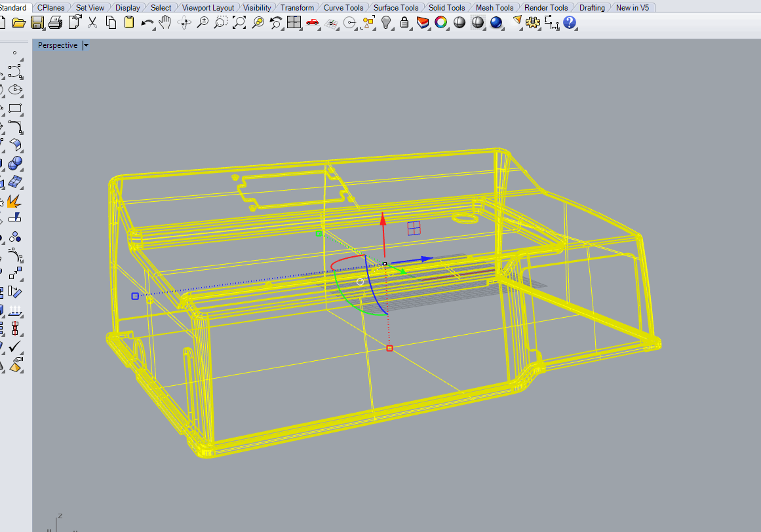This screenshot has height=532, width=761.
Task: Open the Solid Tools tab
Action: coord(447,7)
